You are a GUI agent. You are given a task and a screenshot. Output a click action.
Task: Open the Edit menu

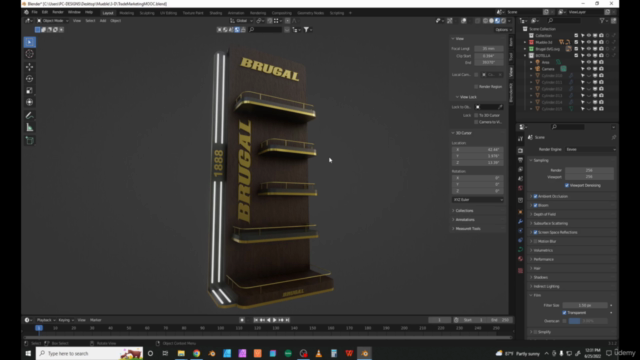tap(44, 12)
